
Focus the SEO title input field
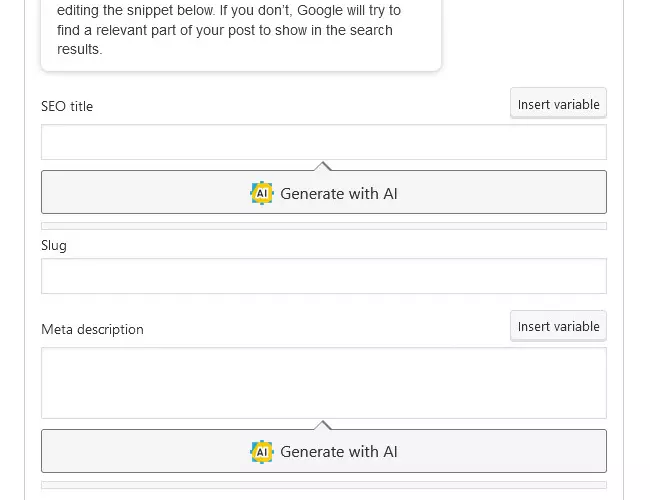tap(323, 142)
